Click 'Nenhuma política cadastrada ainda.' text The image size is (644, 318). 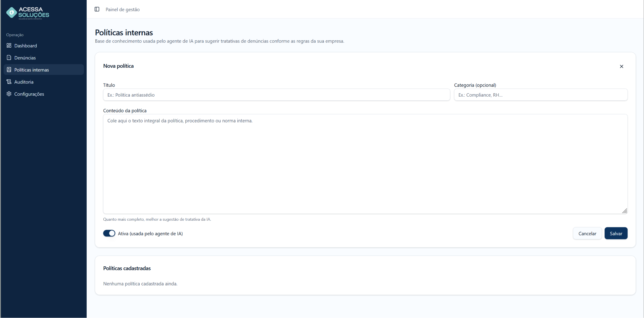coord(140,284)
